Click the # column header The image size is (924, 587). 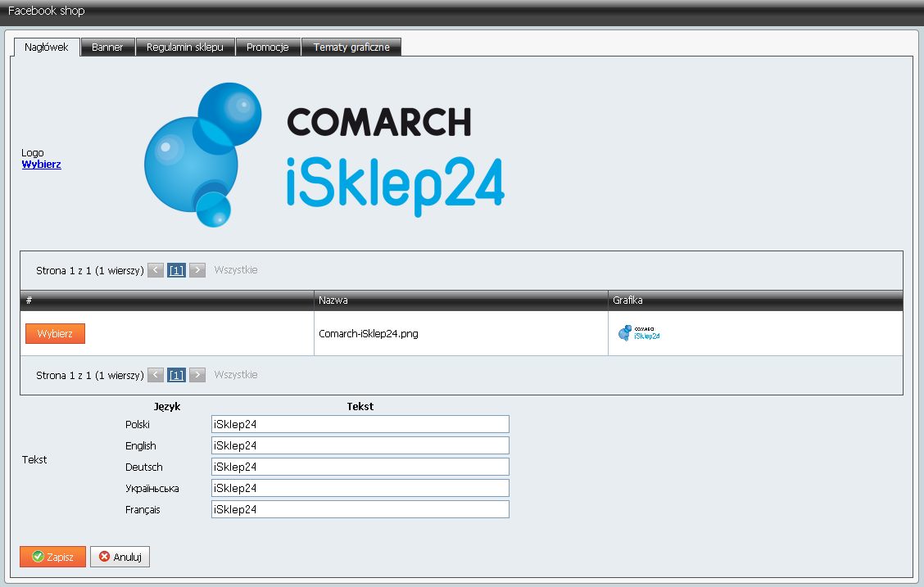(x=167, y=300)
